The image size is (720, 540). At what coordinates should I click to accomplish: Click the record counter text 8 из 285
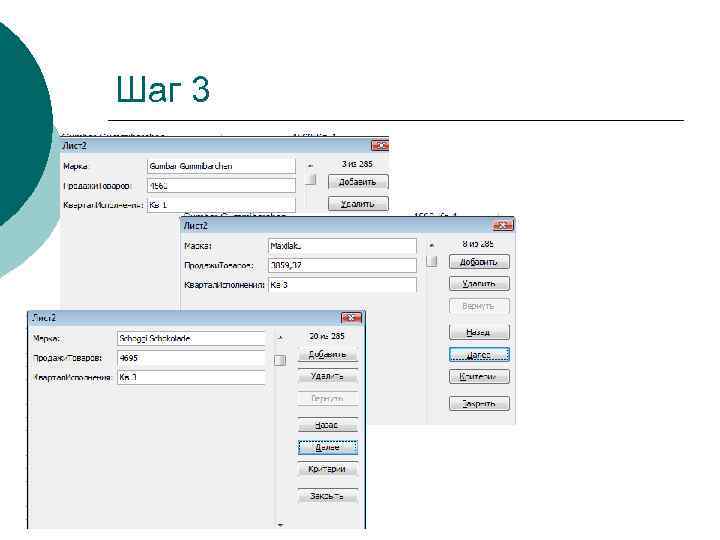[478, 244]
